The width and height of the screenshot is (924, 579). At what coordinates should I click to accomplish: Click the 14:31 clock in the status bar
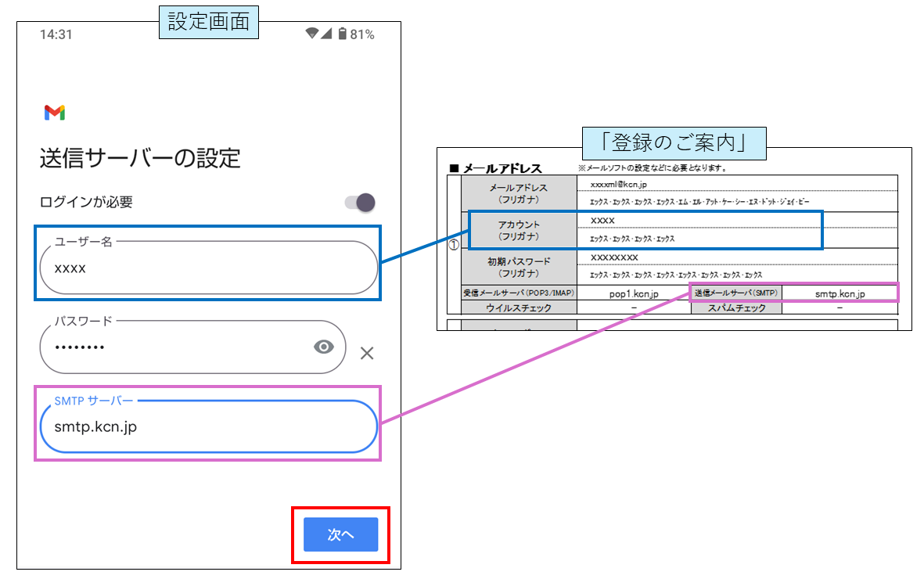click(x=56, y=35)
